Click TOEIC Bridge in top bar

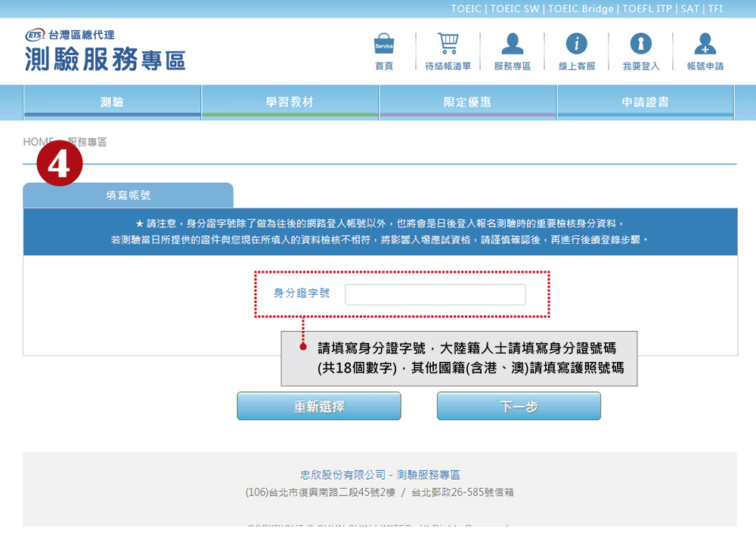point(582,9)
